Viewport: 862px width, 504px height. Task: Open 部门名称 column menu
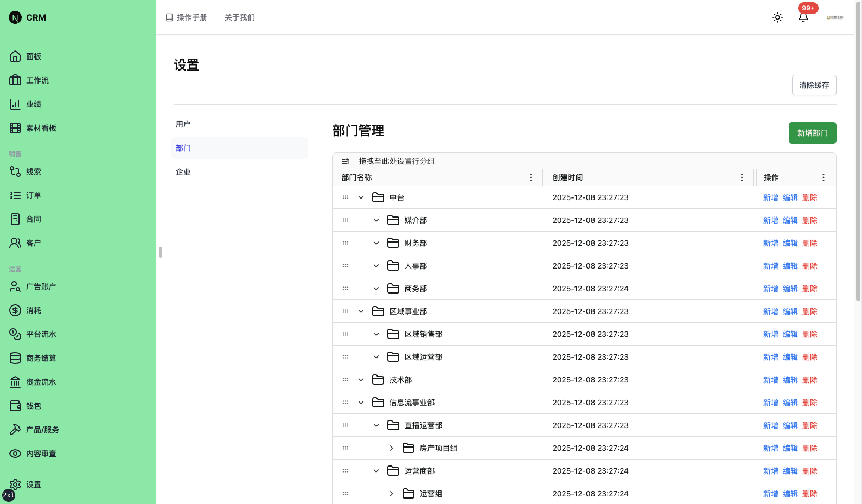pyautogui.click(x=531, y=177)
